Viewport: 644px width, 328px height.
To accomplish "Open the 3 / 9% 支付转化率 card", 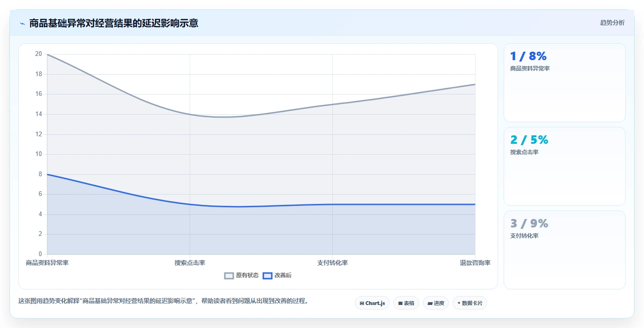I will pyautogui.click(x=565, y=250).
